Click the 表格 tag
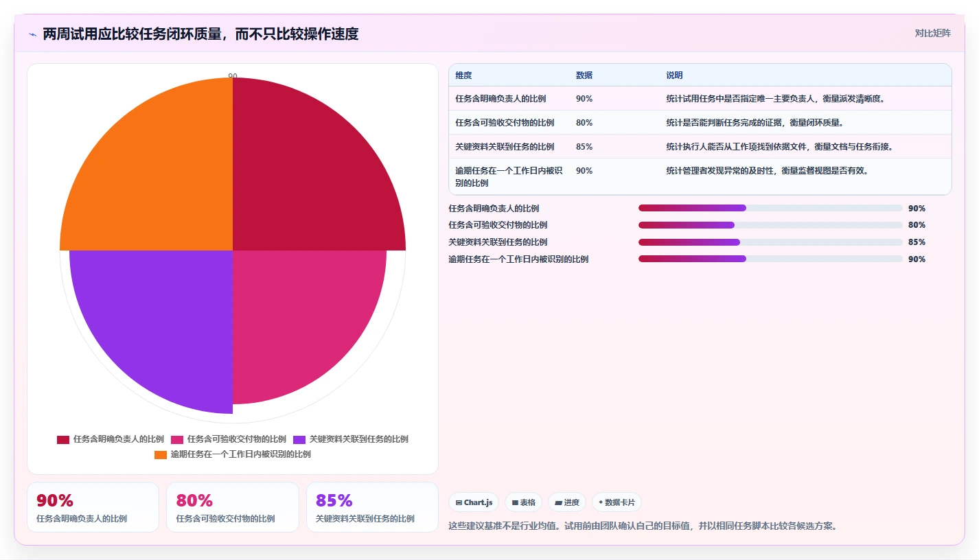The width and height of the screenshot is (979, 560). [523, 502]
